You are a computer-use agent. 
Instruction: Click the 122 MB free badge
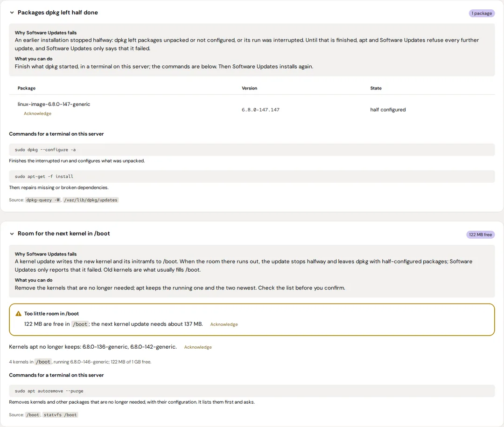[480, 234]
